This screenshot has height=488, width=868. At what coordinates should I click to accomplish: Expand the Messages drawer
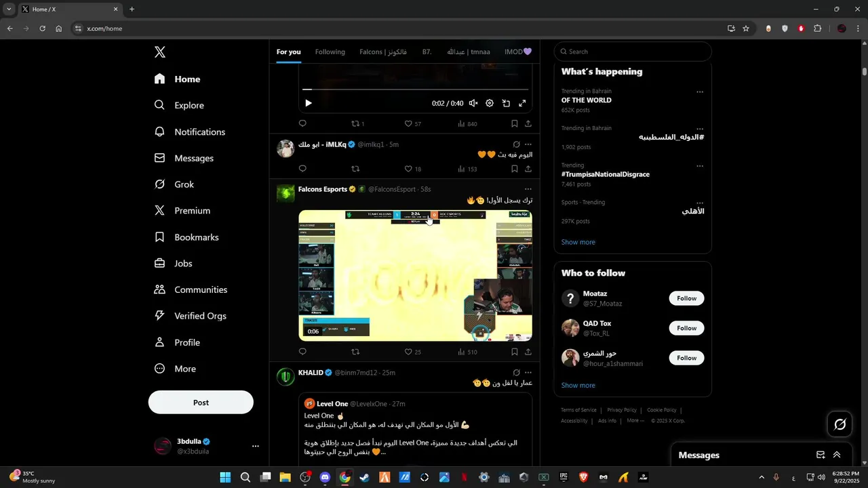click(837, 455)
